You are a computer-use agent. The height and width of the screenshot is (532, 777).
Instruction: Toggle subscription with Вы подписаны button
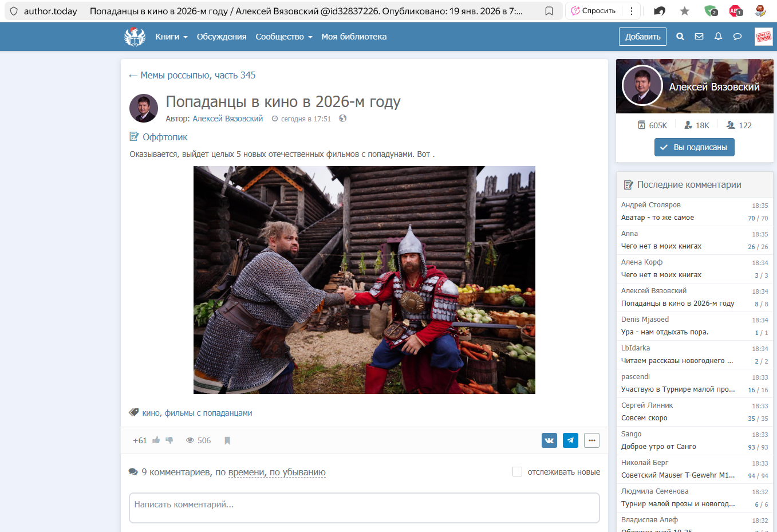[x=695, y=147]
